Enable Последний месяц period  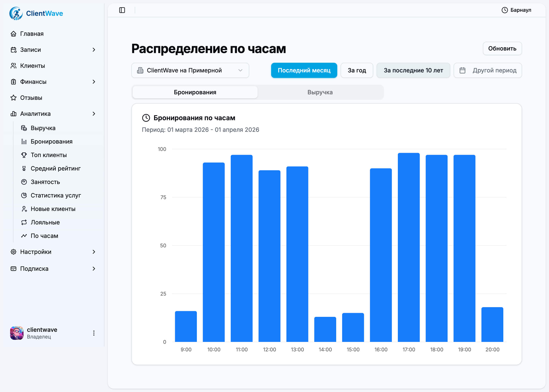[x=304, y=70]
